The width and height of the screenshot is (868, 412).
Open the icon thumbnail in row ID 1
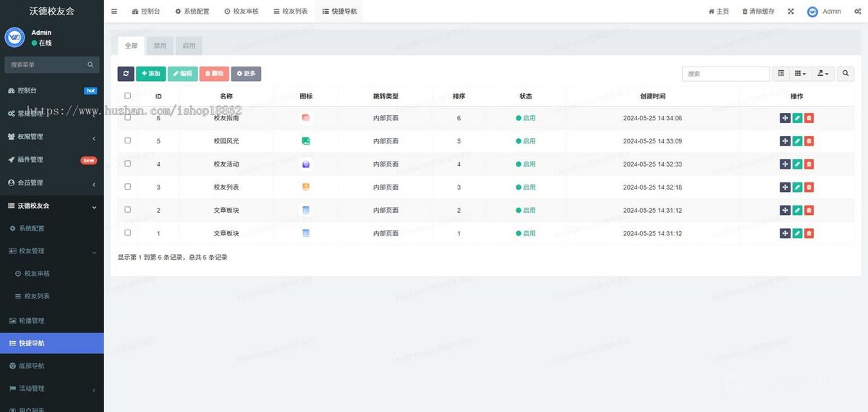(x=306, y=233)
